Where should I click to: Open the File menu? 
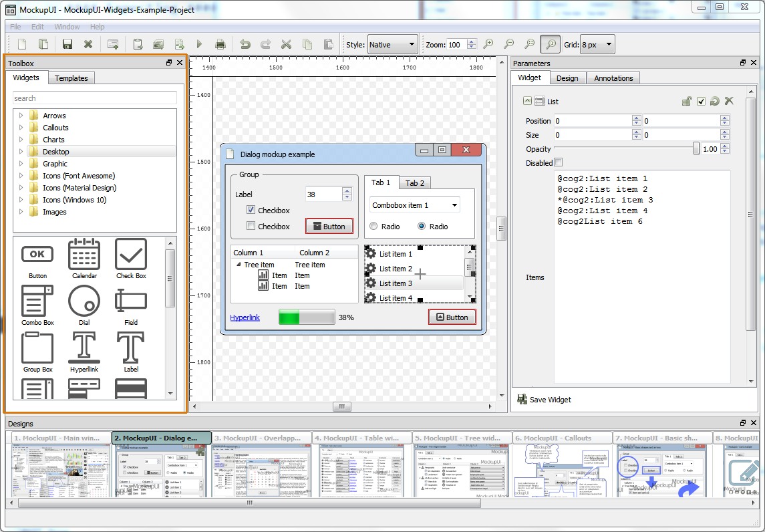click(x=15, y=26)
